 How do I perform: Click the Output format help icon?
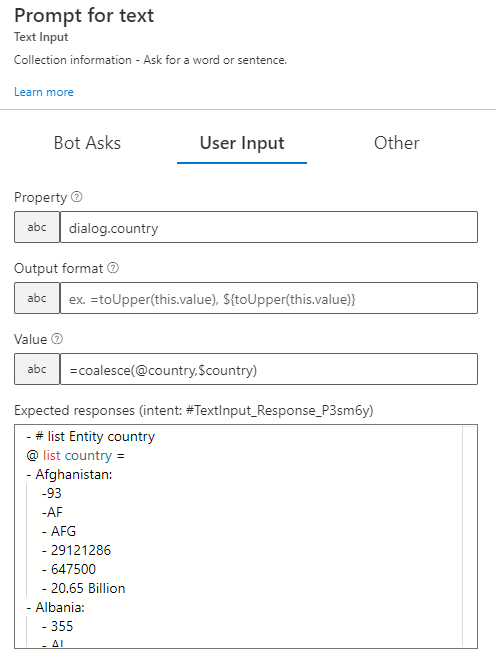pyautogui.click(x=113, y=268)
